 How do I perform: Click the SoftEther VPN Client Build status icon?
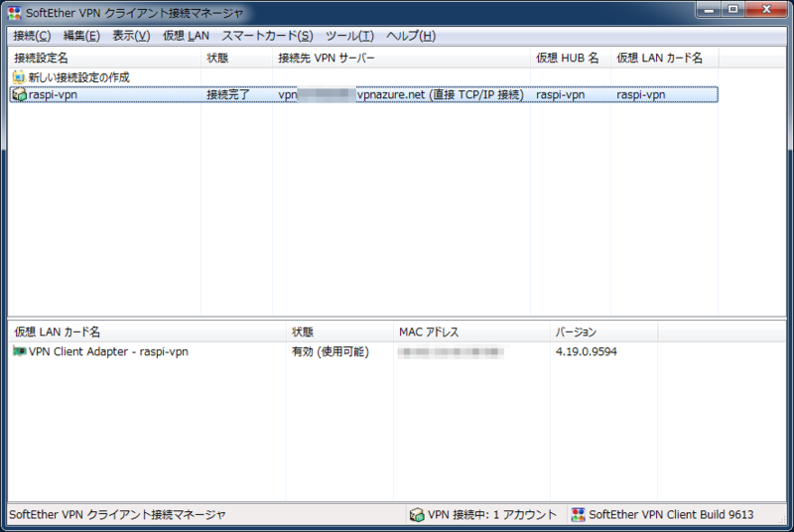pos(578,515)
